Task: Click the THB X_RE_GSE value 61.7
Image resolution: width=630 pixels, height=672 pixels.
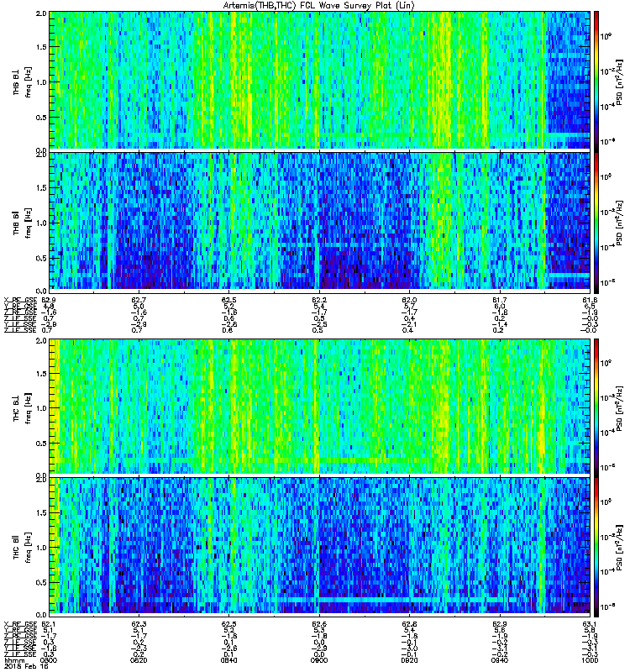Action: 500,300
